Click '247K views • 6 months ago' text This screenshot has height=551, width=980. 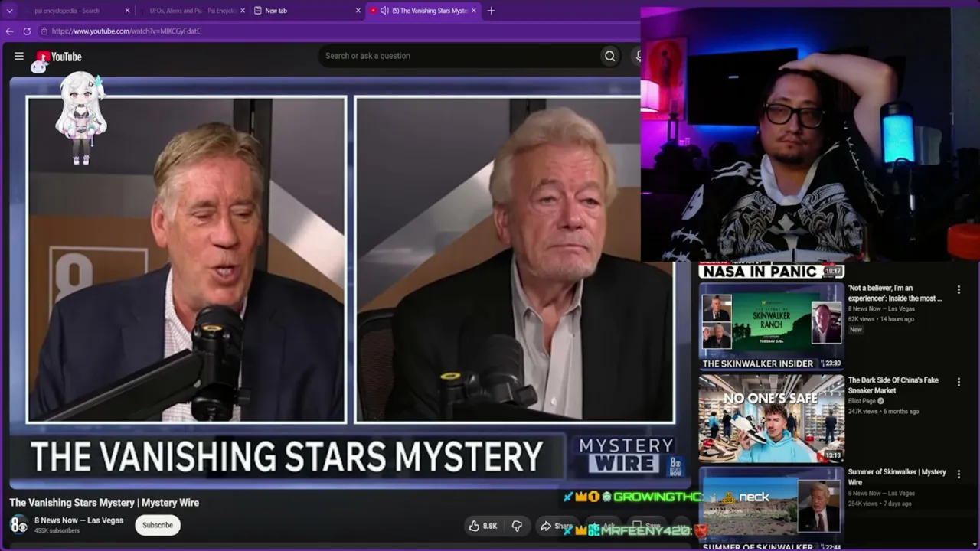[884, 412]
